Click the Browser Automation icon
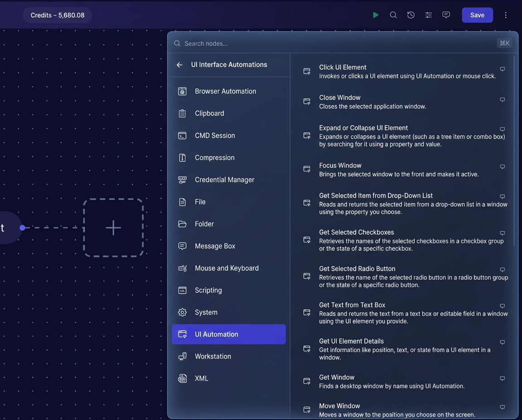The image size is (522, 420). pos(182,91)
